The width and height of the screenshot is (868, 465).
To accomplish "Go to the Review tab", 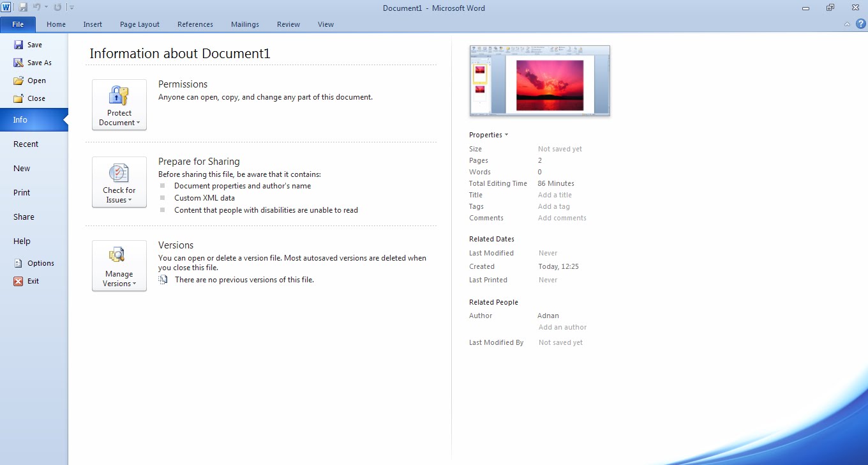I will click(x=288, y=24).
